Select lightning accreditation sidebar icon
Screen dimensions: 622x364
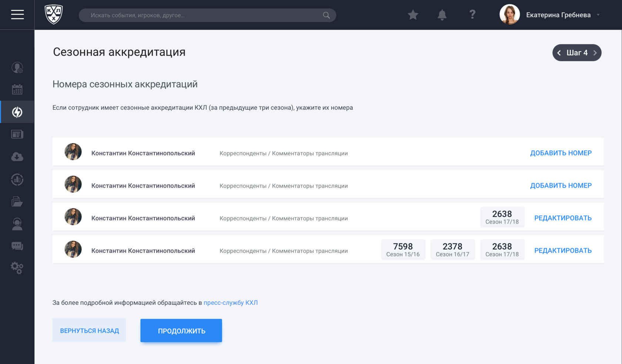click(17, 112)
